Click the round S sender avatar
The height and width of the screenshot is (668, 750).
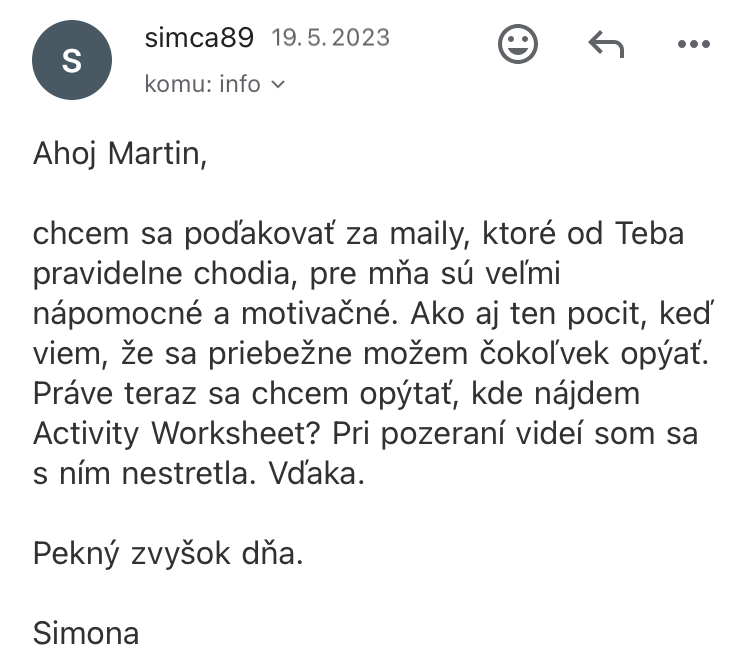tap(72, 60)
